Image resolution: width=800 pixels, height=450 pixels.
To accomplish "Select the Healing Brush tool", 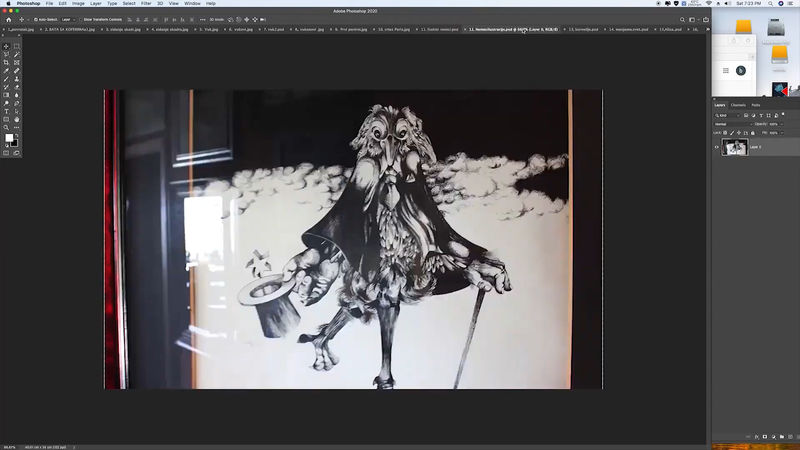I will [17, 70].
